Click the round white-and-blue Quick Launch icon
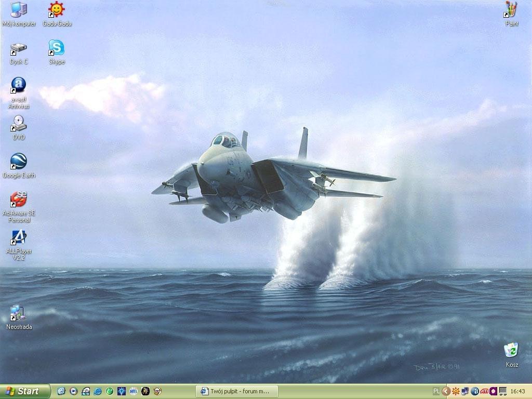532x399 pixels. pos(134,392)
